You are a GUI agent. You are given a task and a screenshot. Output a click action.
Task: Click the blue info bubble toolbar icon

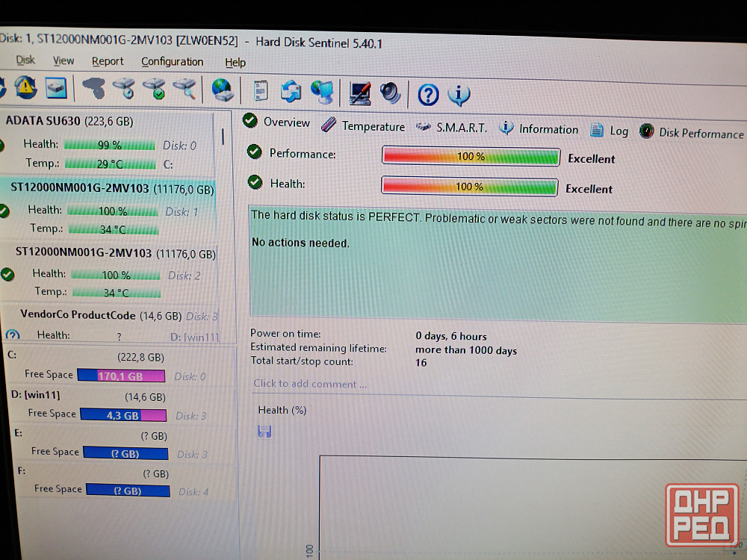click(459, 95)
